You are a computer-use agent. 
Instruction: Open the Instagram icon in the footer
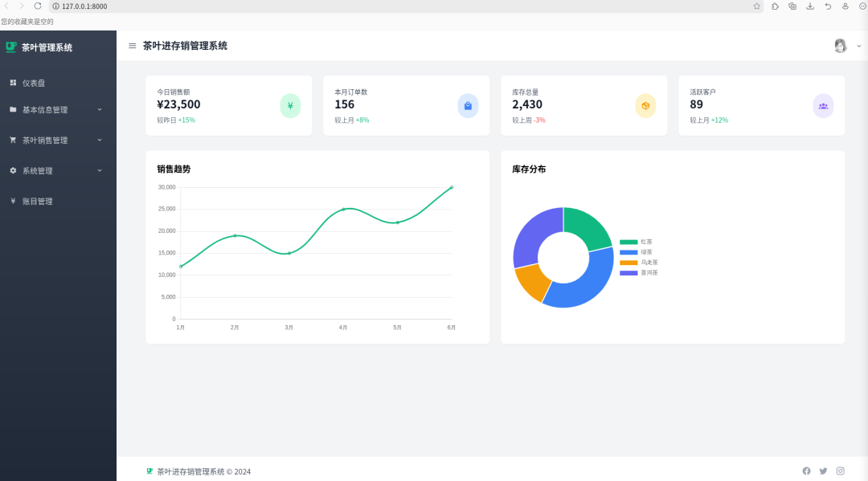(841, 471)
